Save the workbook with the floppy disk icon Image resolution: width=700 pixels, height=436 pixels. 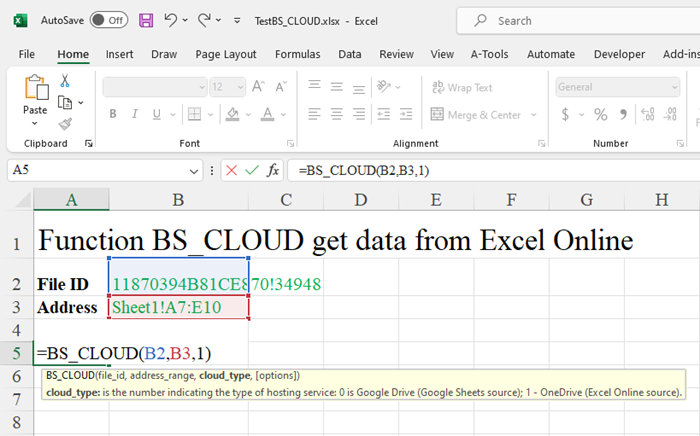tap(146, 21)
